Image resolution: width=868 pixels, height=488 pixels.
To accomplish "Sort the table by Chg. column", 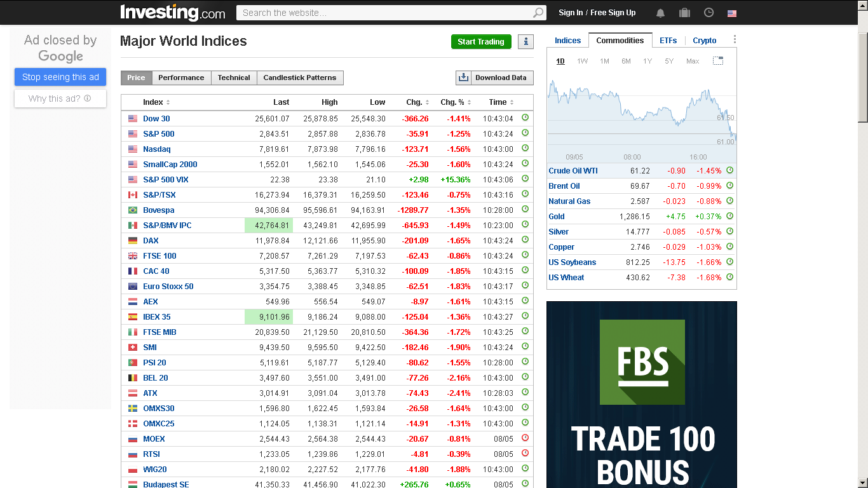I will [417, 102].
